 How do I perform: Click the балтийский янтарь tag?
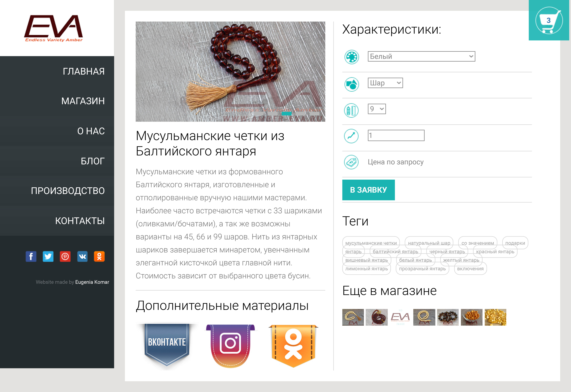coord(395,252)
